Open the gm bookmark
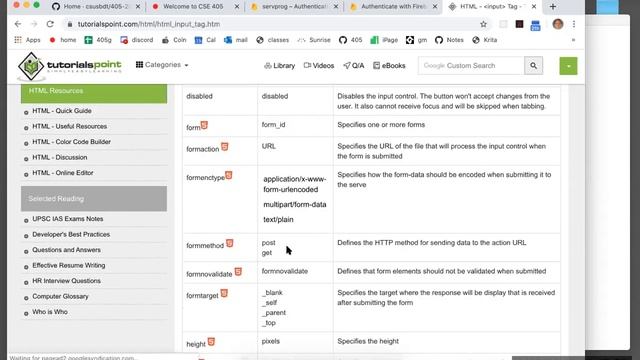This screenshot has width=640, height=360. [416, 40]
